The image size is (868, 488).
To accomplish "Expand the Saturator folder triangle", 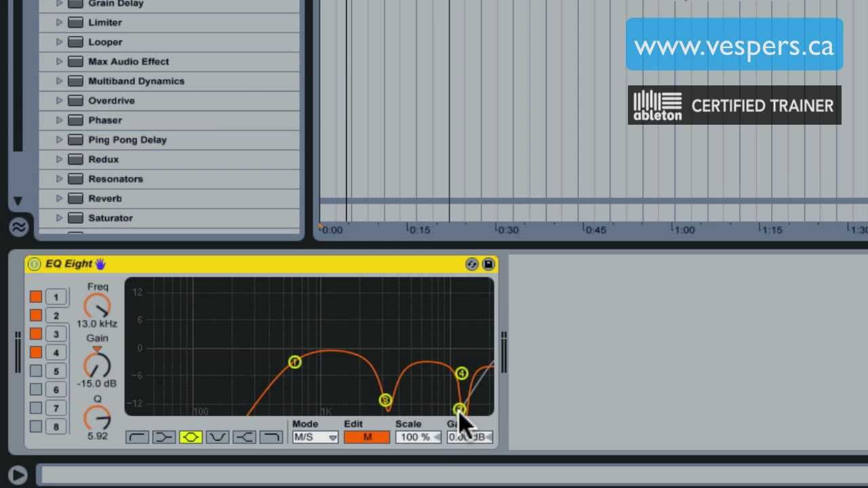I will click(x=59, y=218).
